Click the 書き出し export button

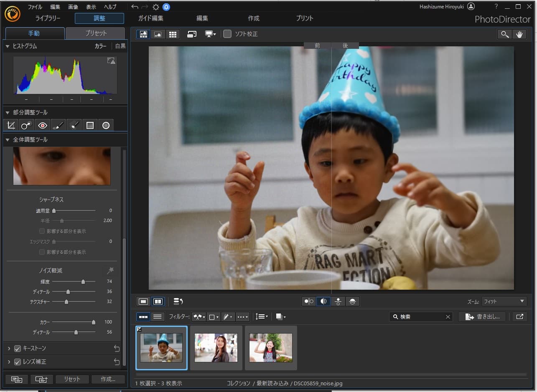pos(482,316)
